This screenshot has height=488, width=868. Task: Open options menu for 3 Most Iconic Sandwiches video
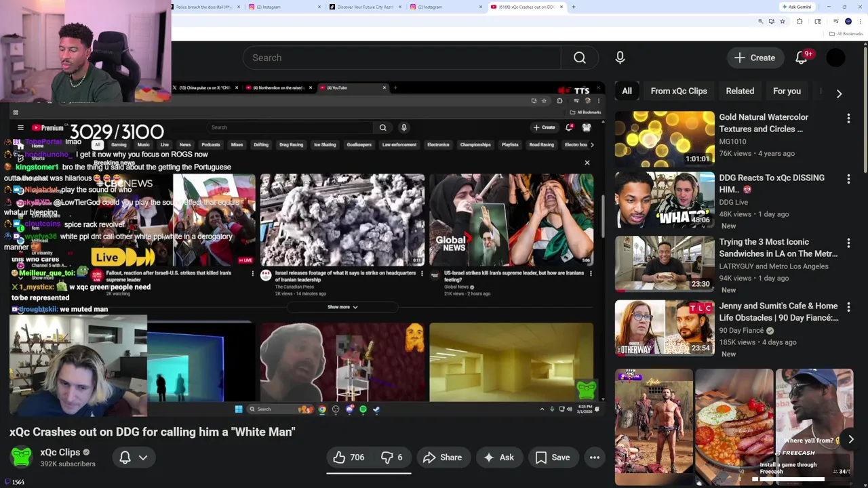pos(848,243)
